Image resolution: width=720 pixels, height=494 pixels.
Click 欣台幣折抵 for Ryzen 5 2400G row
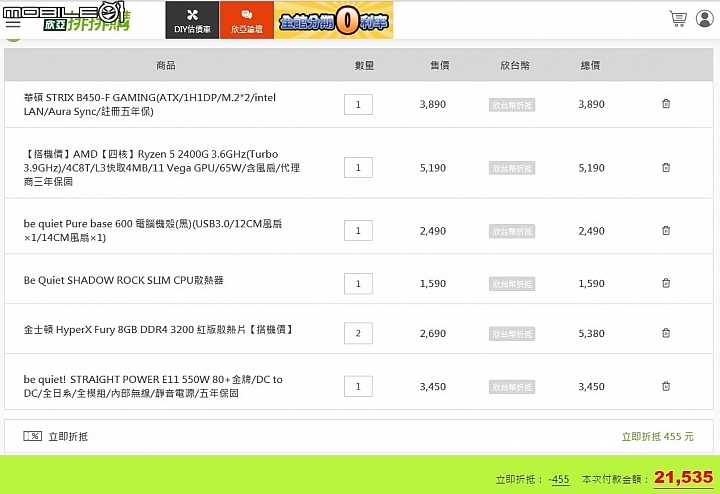tap(512, 168)
